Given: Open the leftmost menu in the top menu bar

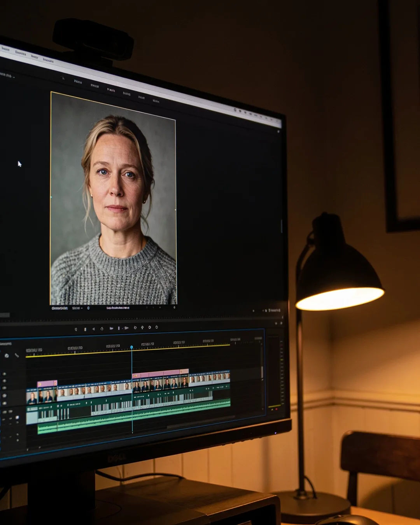Looking at the screenshot, I should [5, 49].
